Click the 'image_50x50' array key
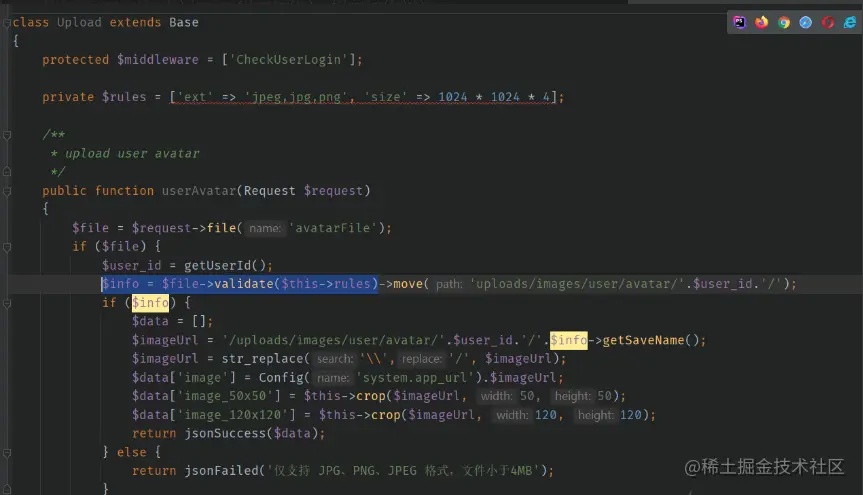Viewport: 863px width, 495px height. pos(228,396)
